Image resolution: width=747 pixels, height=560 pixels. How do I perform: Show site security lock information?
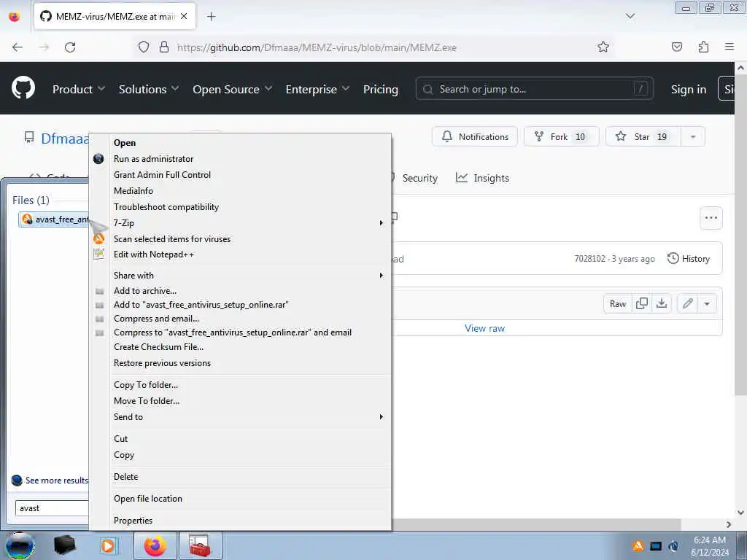coord(164,47)
